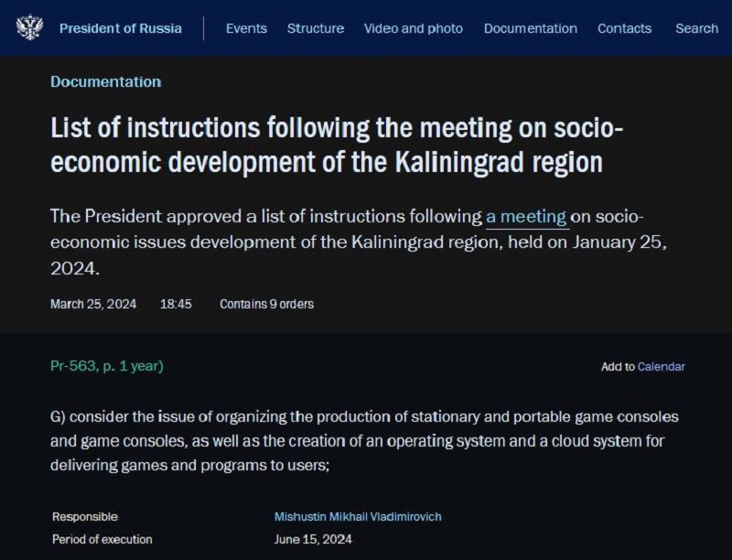
Task: Open the President of Russia home link
Action: pyautogui.click(x=121, y=28)
